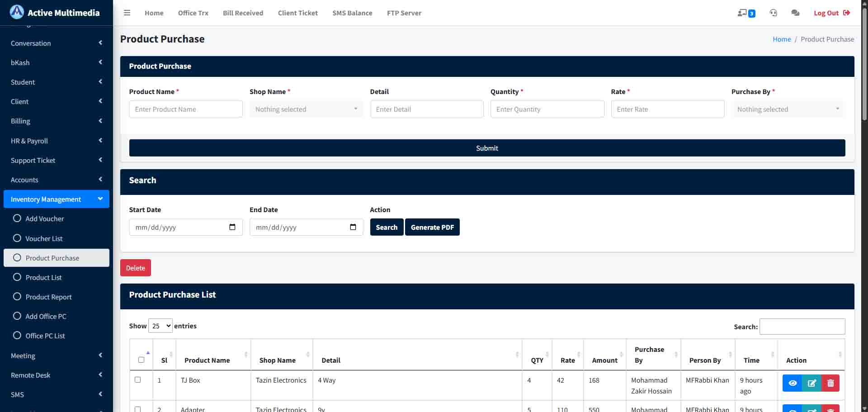Expand the Meeting sidebar menu
Image resolution: width=868 pixels, height=412 pixels.
pyautogui.click(x=57, y=355)
